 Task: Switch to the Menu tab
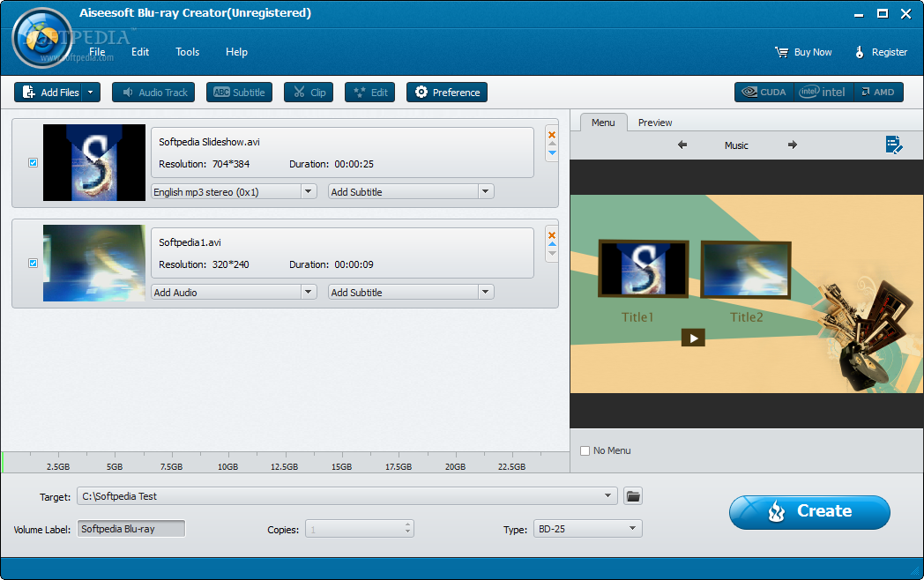pos(603,122)
